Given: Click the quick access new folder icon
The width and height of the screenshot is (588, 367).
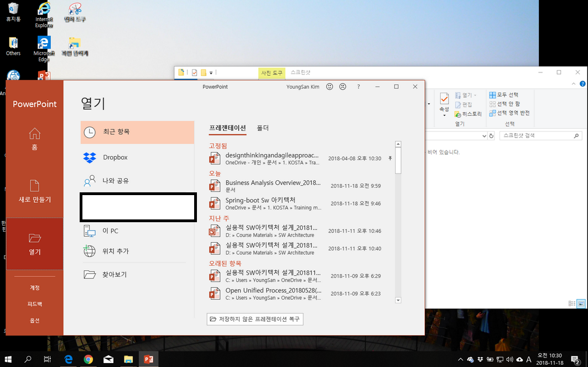Looking at the screenshot, I should [x=204, y=73].
